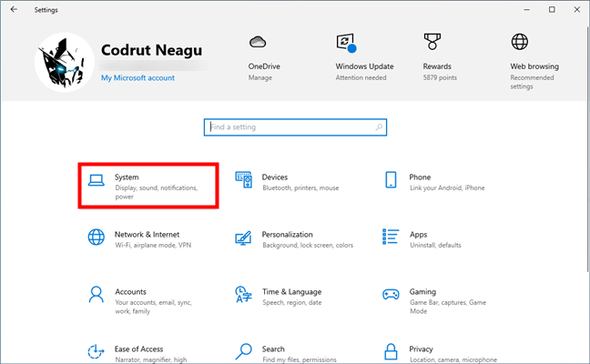Click the user profile avatar picture
The width and height of the screenshot is (590, 364).
[65, 62]
